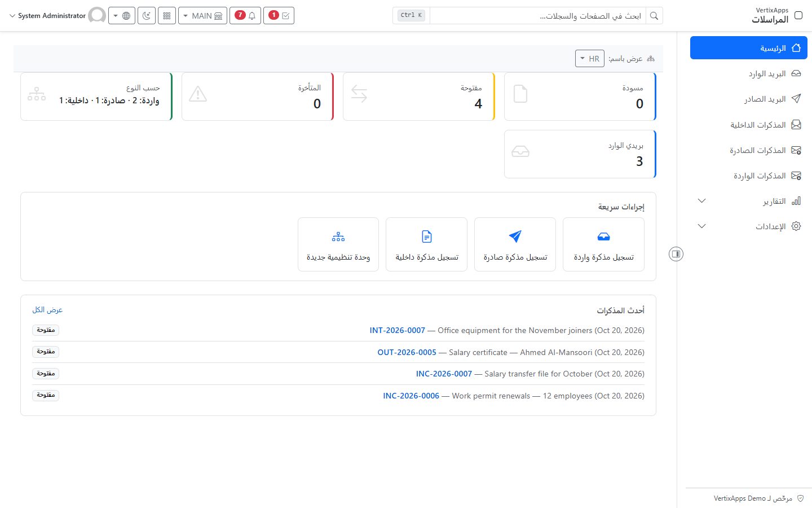The image size is (812, 508).
Task: Open المذكرات الداخلية internal memos
Action: (748, 125)
